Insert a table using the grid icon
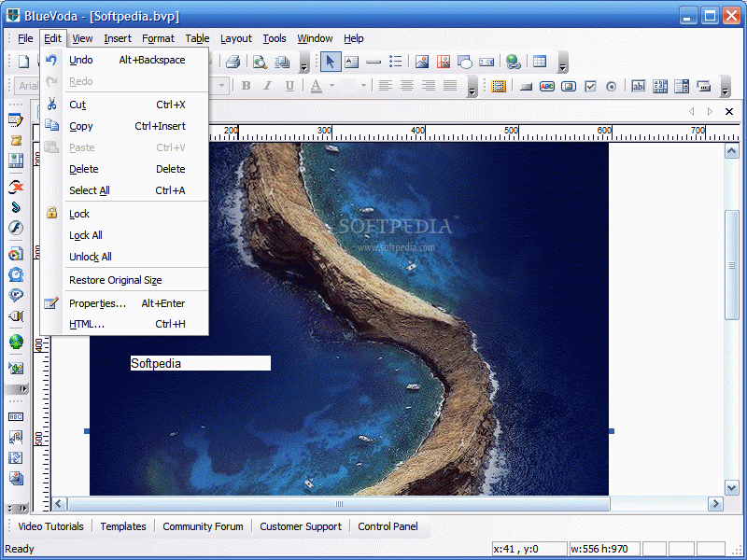This screenshot has width=747, height=560. (540, 62)
